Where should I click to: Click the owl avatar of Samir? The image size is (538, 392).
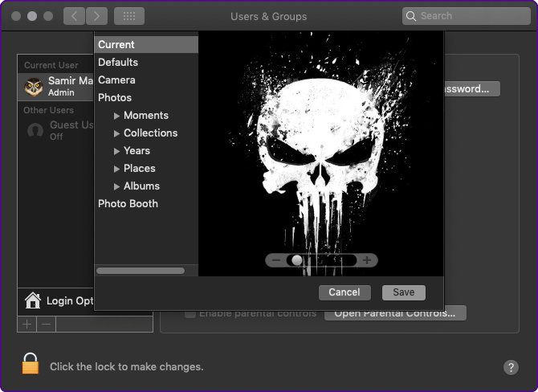(34, 87)
